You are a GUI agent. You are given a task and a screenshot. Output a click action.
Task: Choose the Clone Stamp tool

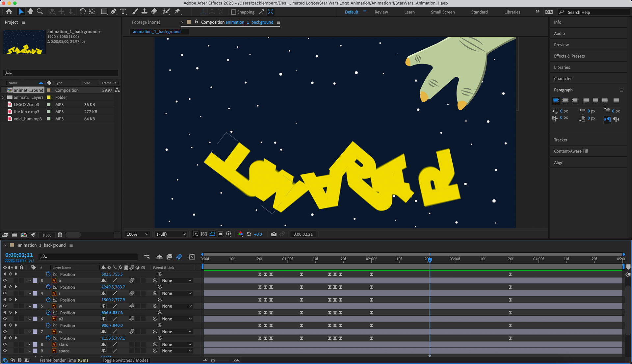(x=144, y=12)
